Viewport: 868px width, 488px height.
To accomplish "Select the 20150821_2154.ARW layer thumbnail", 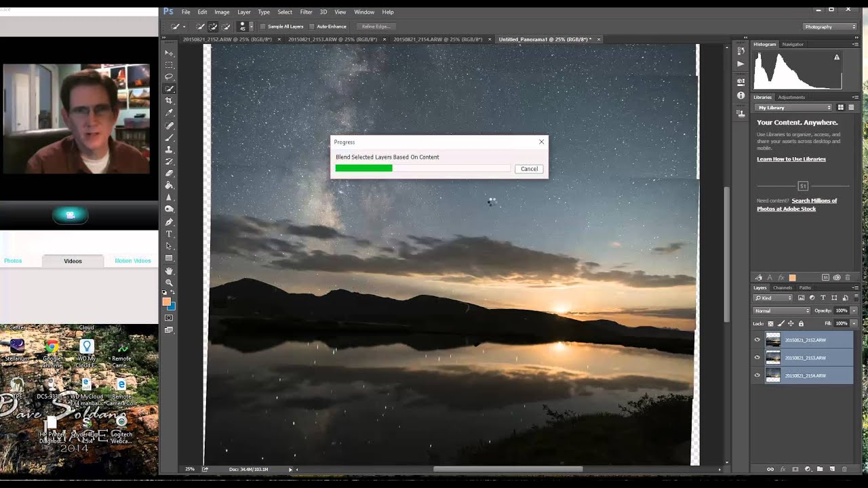I will tap(773, 375).
